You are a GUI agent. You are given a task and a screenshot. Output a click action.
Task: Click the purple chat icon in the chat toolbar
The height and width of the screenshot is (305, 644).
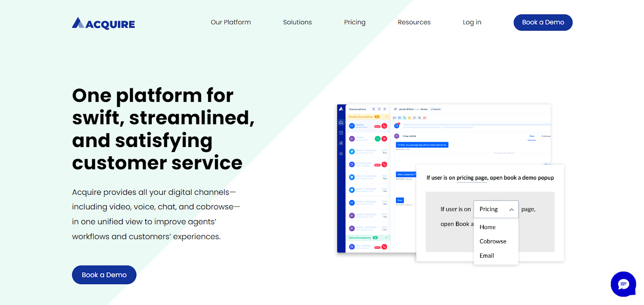coord(394,118)
